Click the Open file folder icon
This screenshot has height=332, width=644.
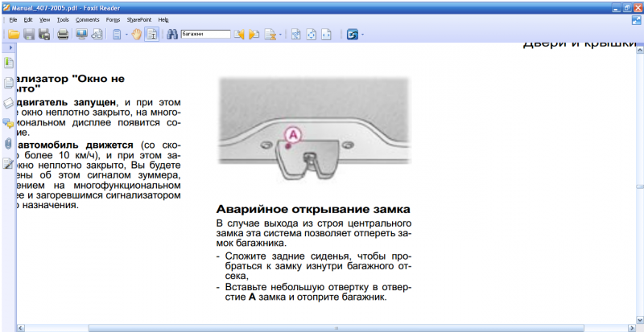click(x=13, y=35)
